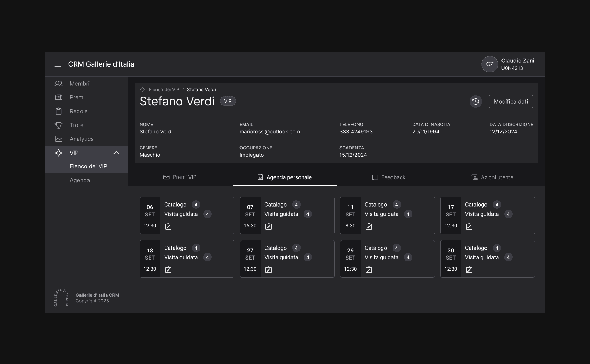Click Catalogo count badge on 29 SET
The width and height of the screenshot is (590, 364).
[x=397, y=248]
